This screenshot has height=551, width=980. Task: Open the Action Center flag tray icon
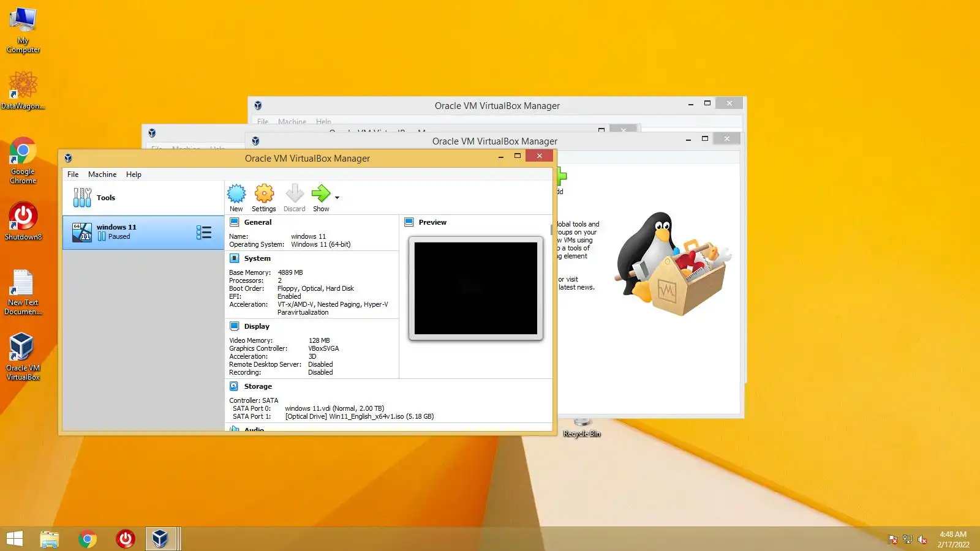(893, 539)
